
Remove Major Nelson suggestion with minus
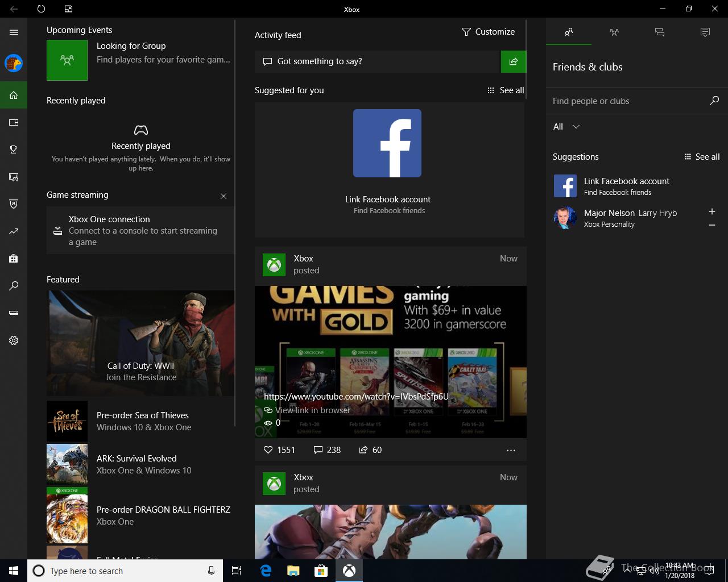712,225
